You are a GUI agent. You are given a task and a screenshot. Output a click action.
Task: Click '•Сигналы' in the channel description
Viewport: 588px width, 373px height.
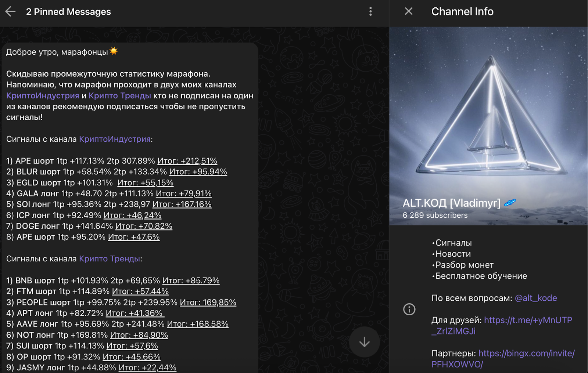click(452, 243)
